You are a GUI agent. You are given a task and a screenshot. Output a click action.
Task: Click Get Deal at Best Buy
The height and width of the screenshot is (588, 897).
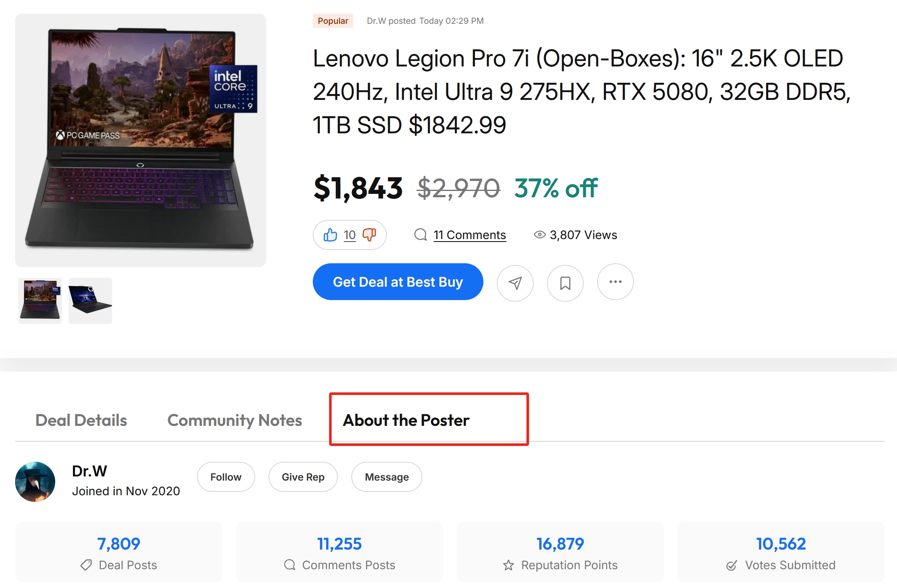(398, 282)
